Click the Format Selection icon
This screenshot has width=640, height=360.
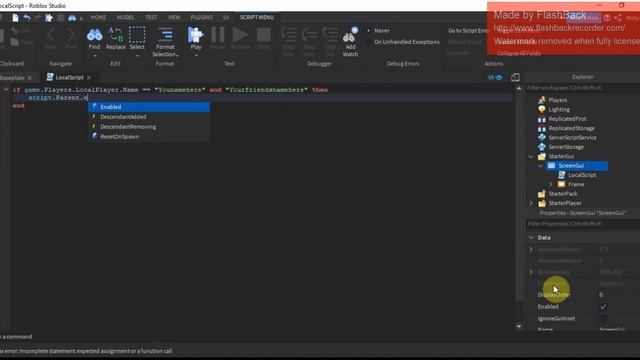click(x=165, y=35)
